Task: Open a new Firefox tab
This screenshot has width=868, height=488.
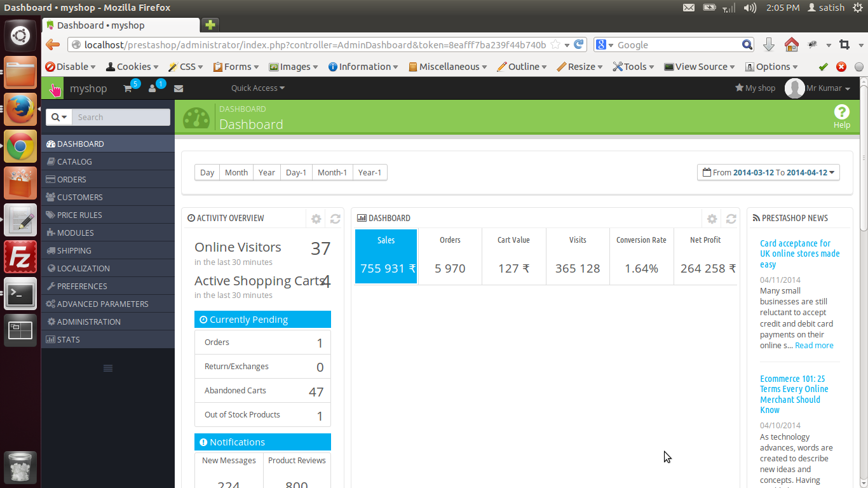Action: pyautogui.click(x=210, y=25)
